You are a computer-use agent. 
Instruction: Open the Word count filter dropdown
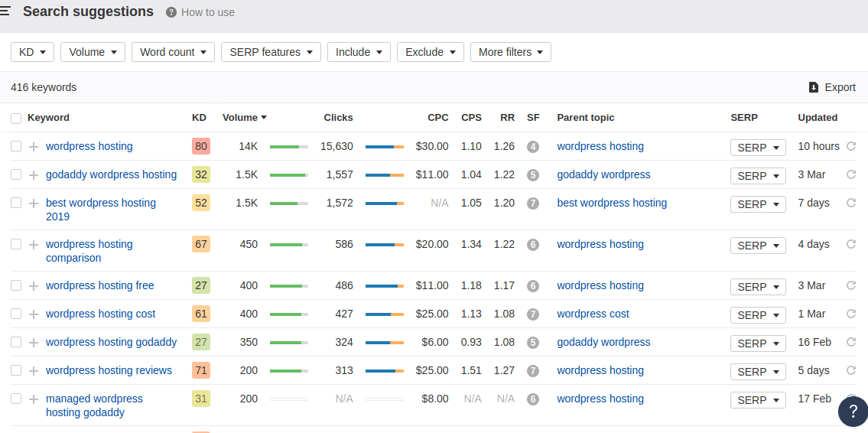tap(174, 52)
